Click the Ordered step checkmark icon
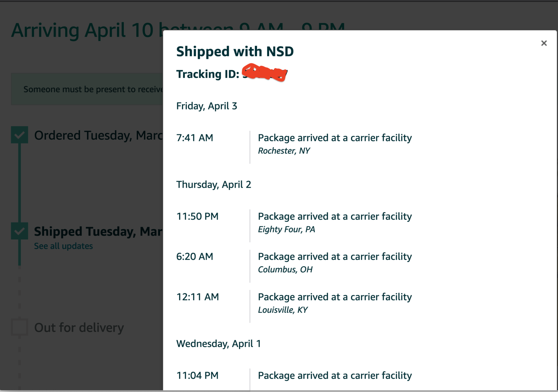558x392 pixels. (20, 135)
